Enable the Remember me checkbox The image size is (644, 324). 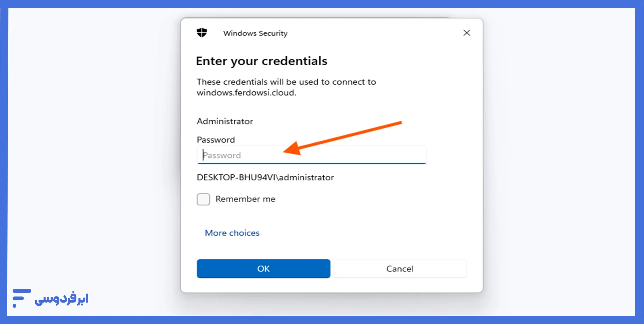click(203, 199)
